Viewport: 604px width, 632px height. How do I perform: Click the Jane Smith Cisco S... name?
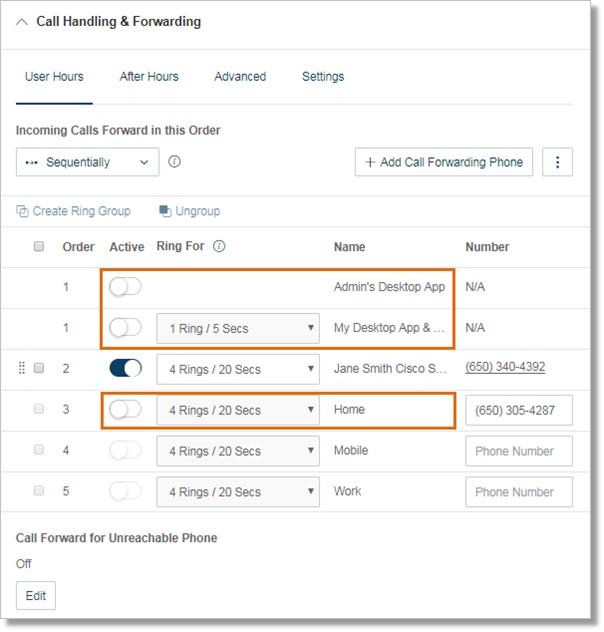pos(390,368)
